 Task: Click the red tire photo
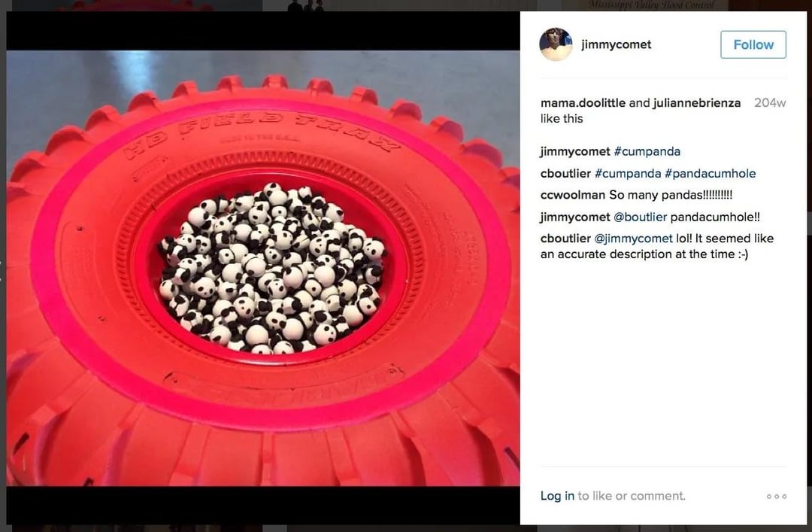pyautogui.click(x=263, y=268)
